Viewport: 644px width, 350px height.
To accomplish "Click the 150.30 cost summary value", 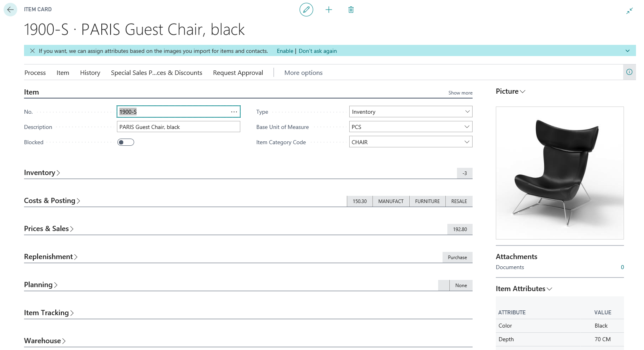I will coord(360,201).
